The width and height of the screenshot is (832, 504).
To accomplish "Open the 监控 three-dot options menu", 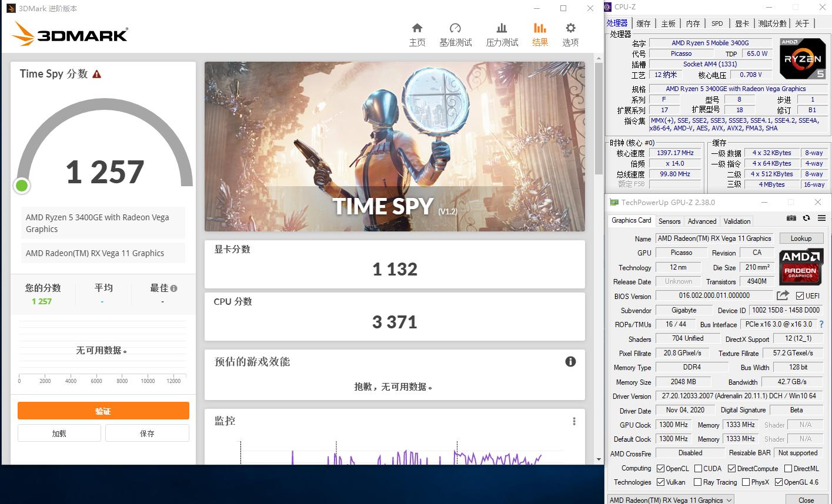I will click(573, 421).
